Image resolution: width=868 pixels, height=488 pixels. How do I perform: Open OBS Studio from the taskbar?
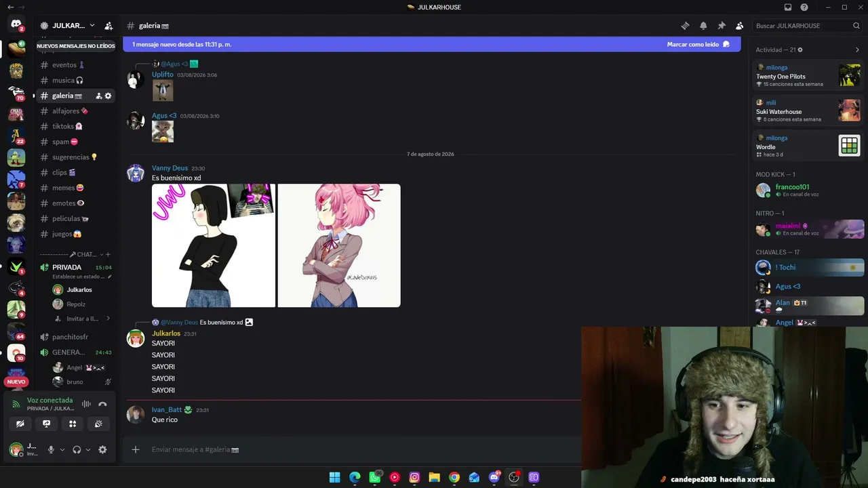point(514,477)
